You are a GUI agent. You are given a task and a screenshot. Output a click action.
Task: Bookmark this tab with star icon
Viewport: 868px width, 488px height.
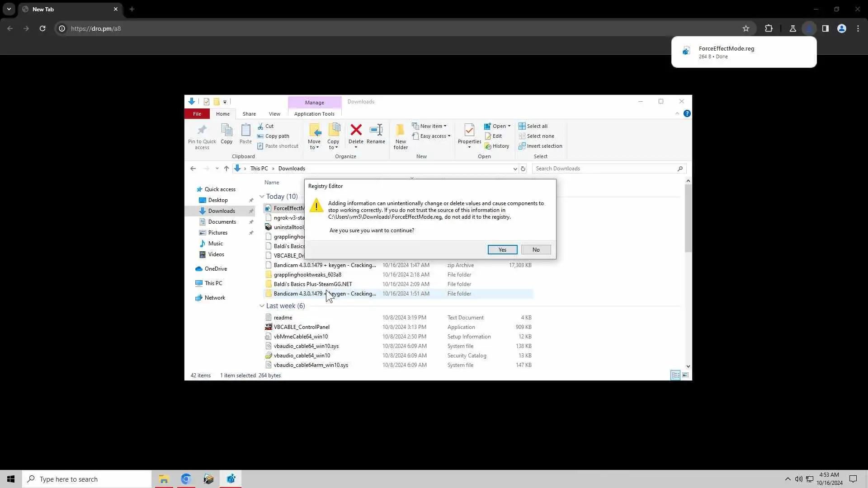click(x=746, y=28)
